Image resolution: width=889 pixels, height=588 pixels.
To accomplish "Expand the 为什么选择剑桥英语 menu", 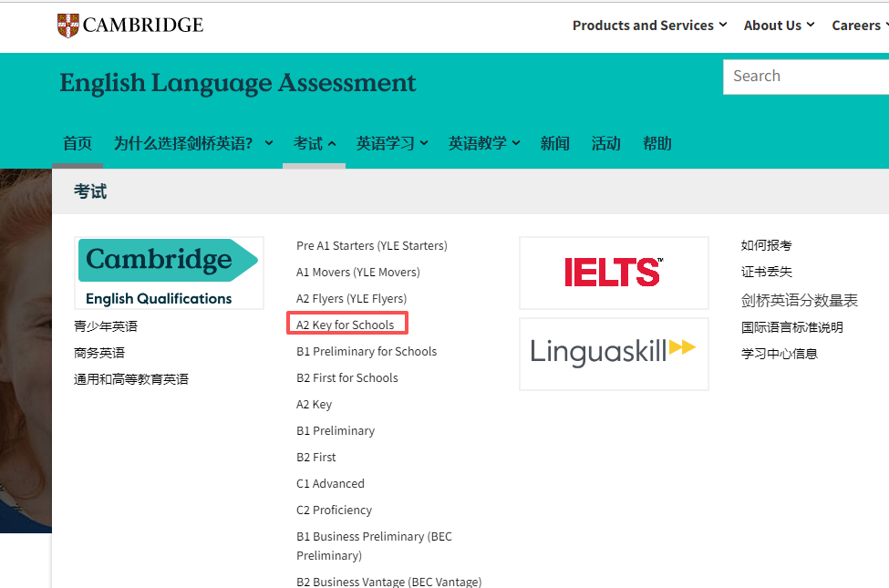I will pyautogui.click(x=192, y=143).
